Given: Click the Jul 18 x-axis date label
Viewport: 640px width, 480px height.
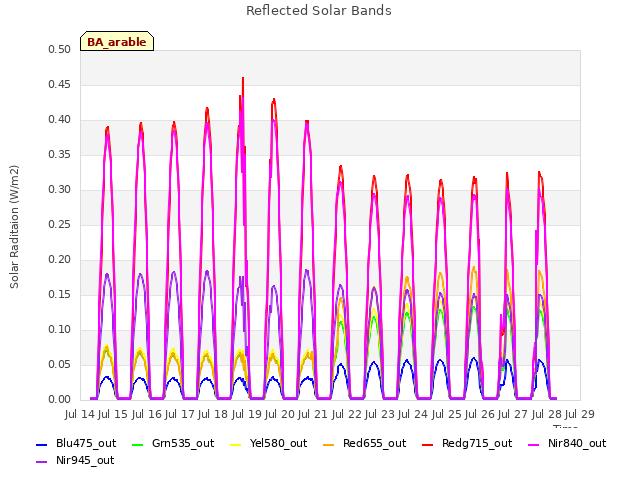Looking at the screenshot, I should (213, 415).
